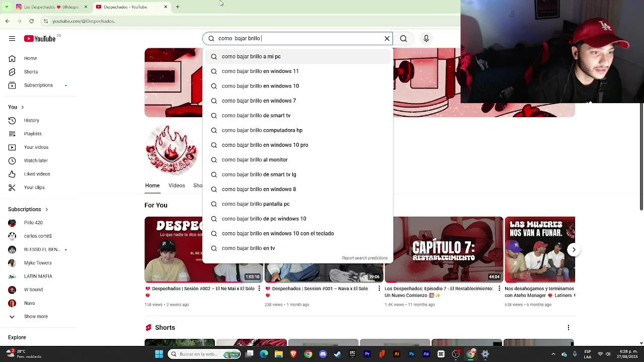Advance the For You carousel arrow
644x362 pixels.
[x=574, y=250]
